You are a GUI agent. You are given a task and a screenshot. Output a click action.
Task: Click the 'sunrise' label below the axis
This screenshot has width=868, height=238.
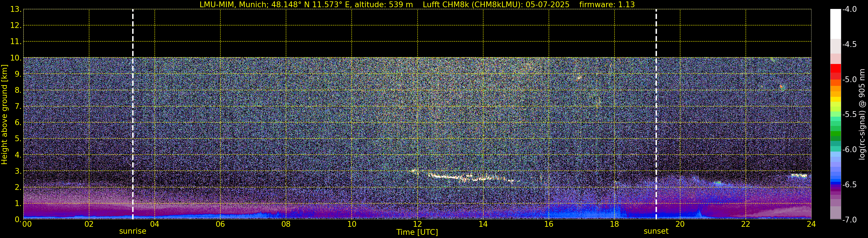click(x=133, y=231)
